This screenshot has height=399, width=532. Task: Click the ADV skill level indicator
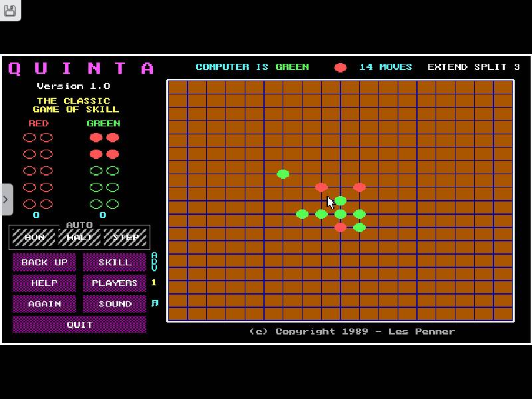[x=154, y=262]
